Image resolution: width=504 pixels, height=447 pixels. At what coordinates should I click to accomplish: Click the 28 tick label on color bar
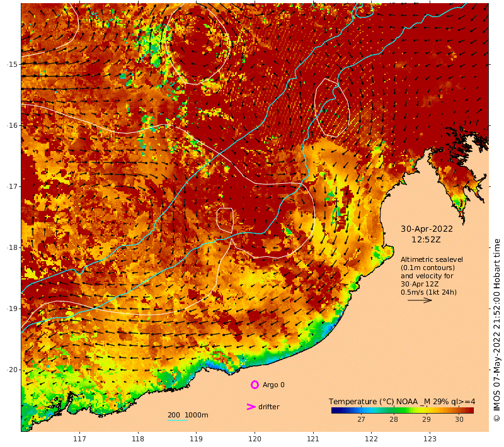tap(394, 419)
